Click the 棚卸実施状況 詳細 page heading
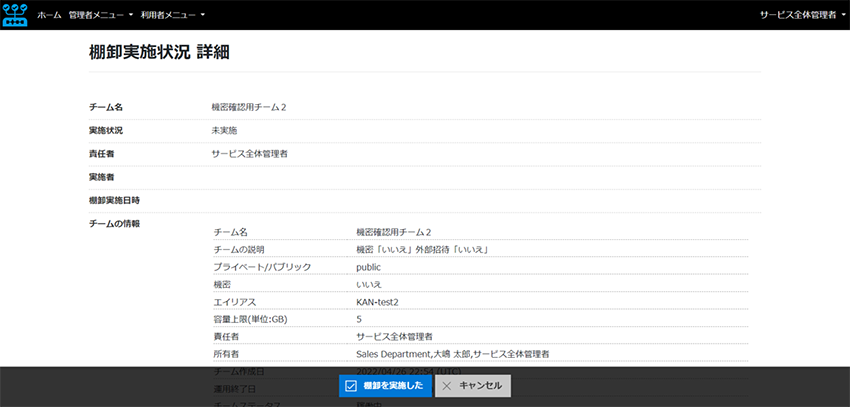Viewport: 850px width, 407px height. 159,52
